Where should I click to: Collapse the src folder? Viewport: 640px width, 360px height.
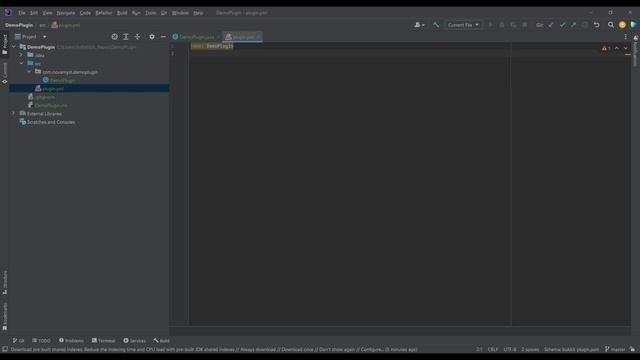(x=22, y=64)
